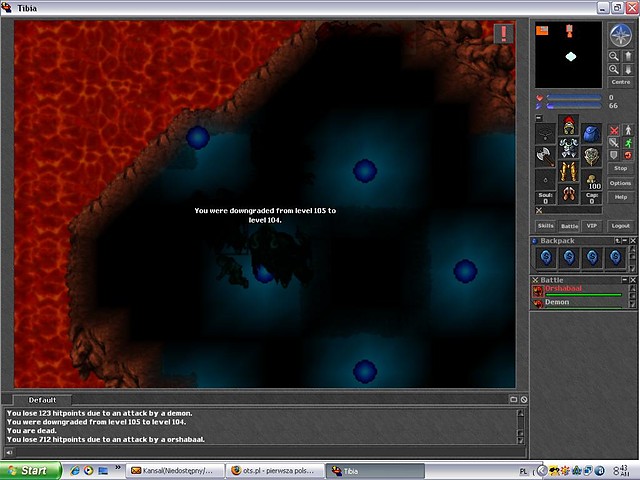
Task: Set stand while fighting mode
Action: pos(628,130)
